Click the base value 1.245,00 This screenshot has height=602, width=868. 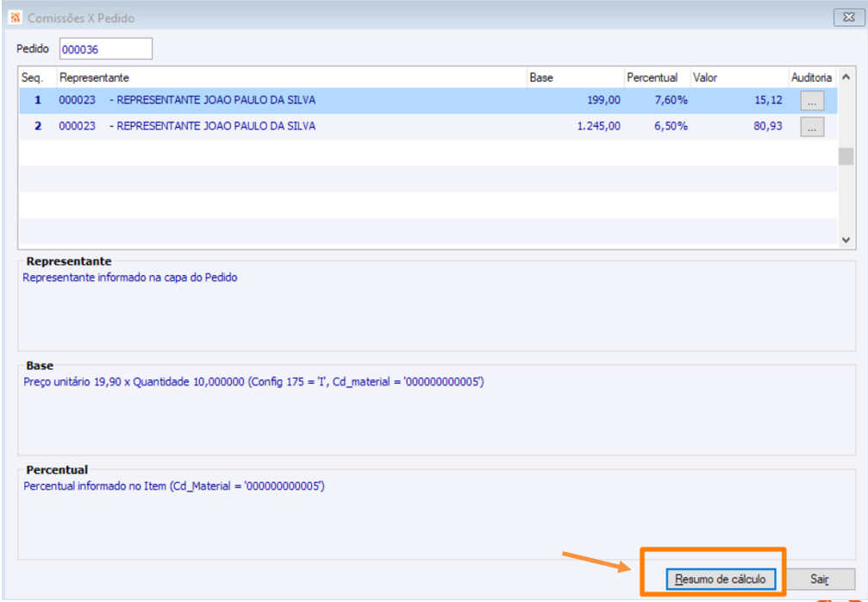(x=598, y=126)
